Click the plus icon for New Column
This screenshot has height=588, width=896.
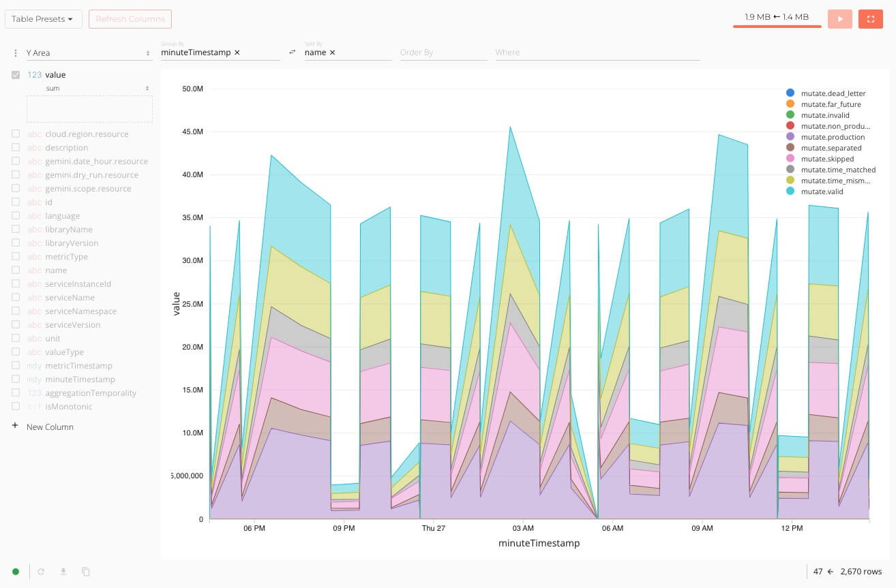point(15,427)
